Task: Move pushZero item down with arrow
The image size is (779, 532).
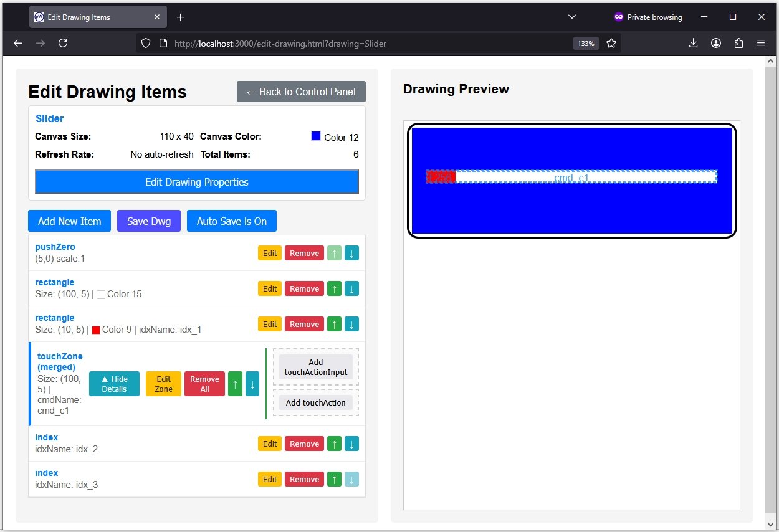Action: [351, 253]
